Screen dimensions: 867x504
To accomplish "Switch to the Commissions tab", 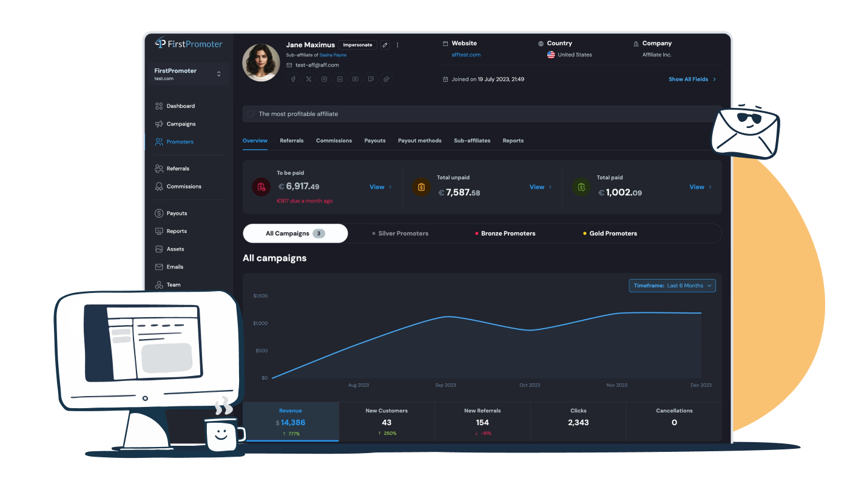I will coord(334,141).
